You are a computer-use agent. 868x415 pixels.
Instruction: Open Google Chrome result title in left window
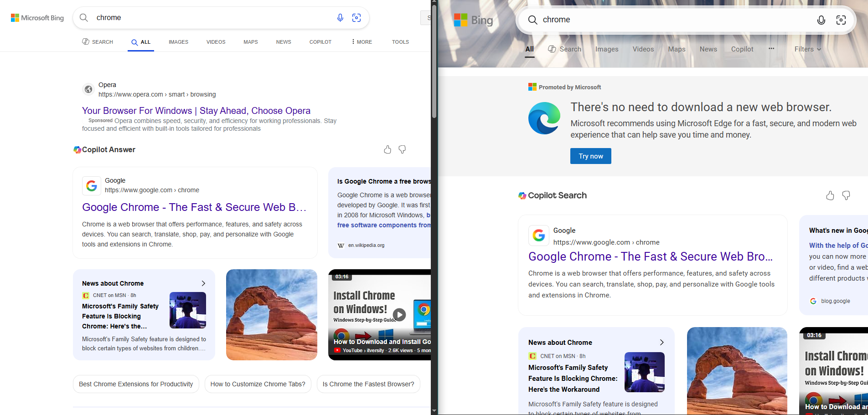click(x=194, y=207)
